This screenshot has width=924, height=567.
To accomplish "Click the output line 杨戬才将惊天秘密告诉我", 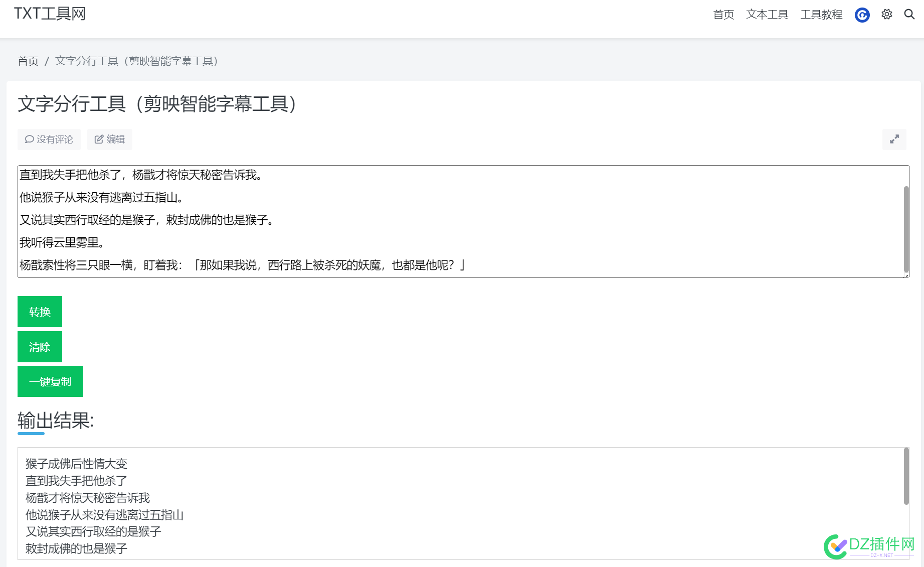I will tap(88, 498).
